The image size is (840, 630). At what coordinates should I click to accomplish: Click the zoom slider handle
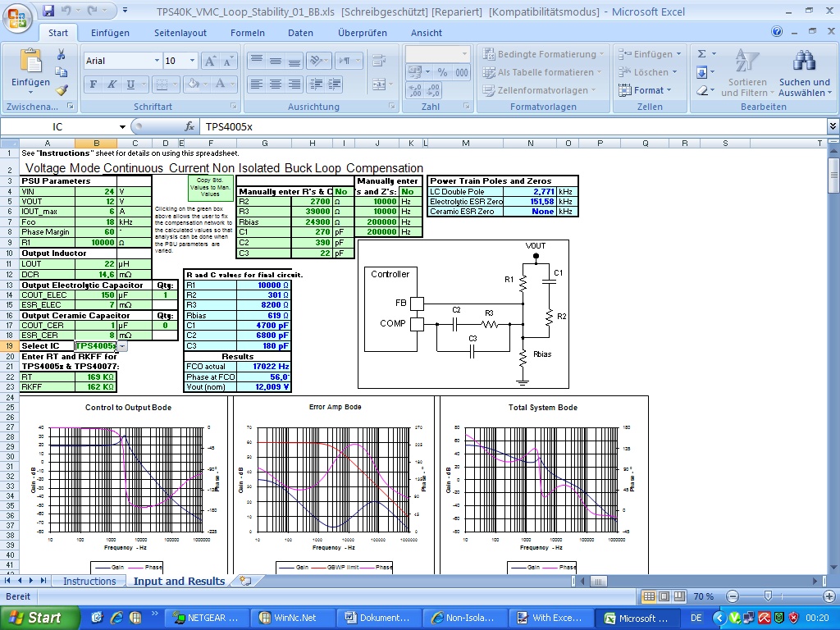point(768,596)
